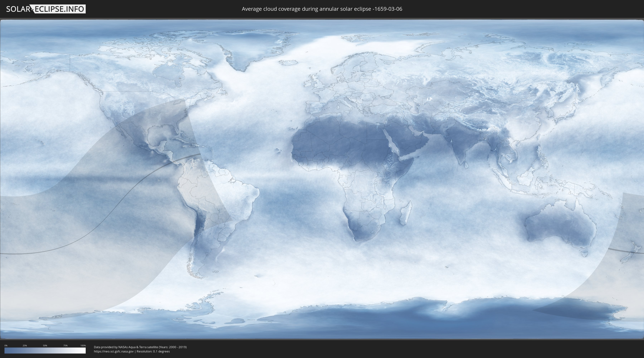Click the 50% label on the legend
This screenshot has height=358, width=644.
click(45, 345)
